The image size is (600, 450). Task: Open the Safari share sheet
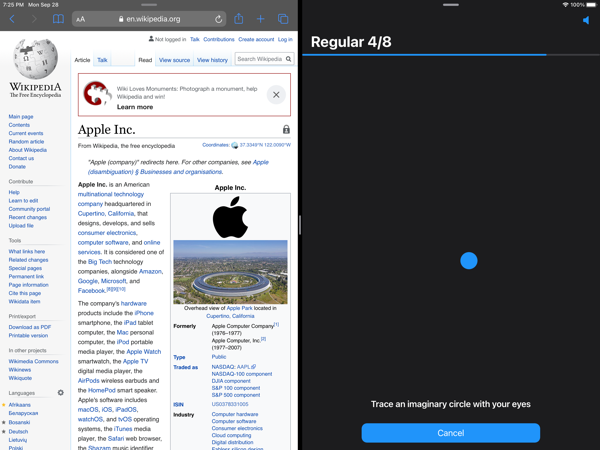(239, 18)
